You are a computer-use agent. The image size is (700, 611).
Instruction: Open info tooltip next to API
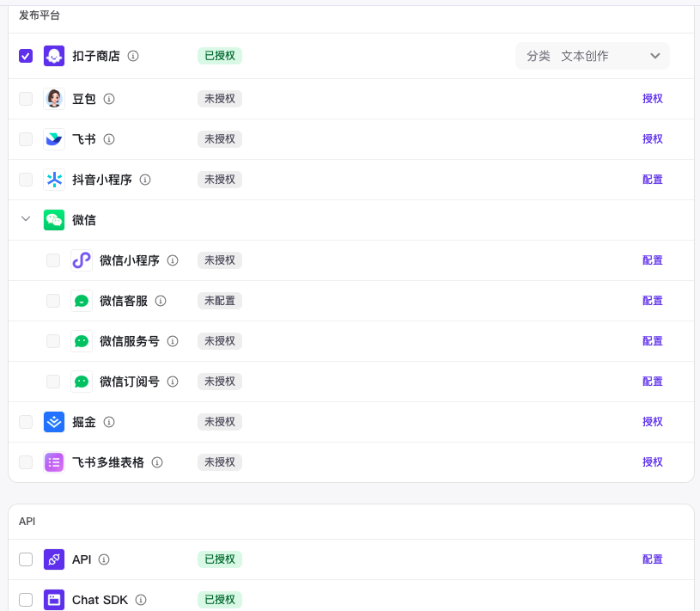click(x=104, y=559)
